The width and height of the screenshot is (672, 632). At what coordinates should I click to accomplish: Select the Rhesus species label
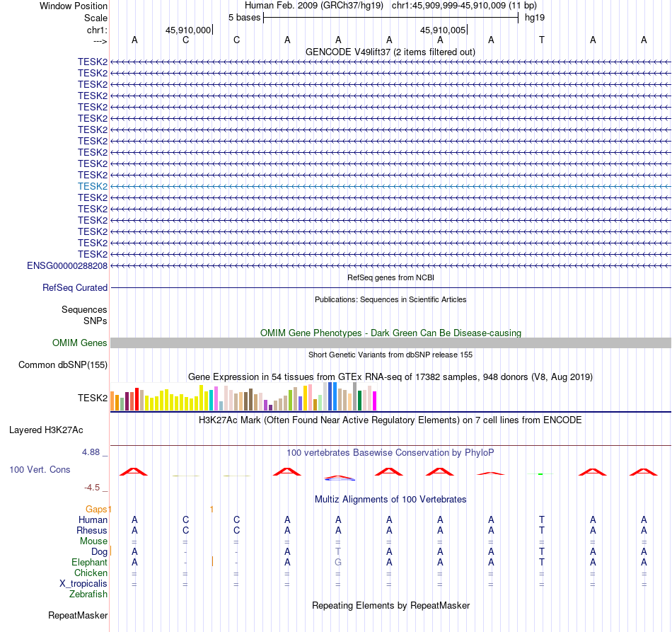92,530
